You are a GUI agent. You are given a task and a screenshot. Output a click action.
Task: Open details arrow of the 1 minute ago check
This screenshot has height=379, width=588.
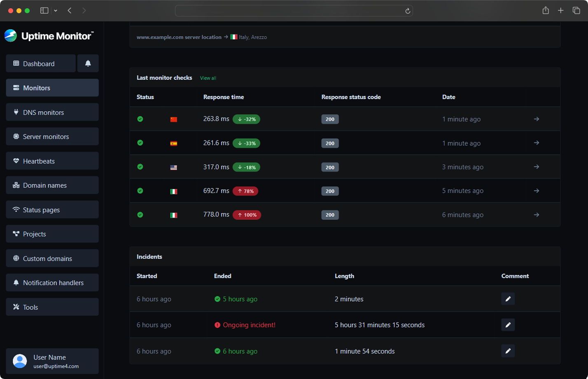(x=536, y=119)
